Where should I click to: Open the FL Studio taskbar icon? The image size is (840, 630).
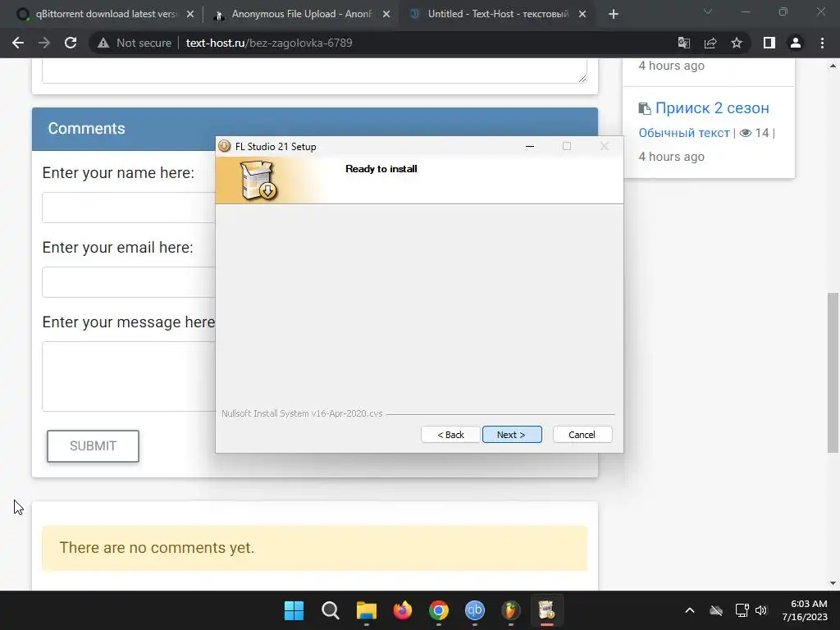(x=510, y=610)
